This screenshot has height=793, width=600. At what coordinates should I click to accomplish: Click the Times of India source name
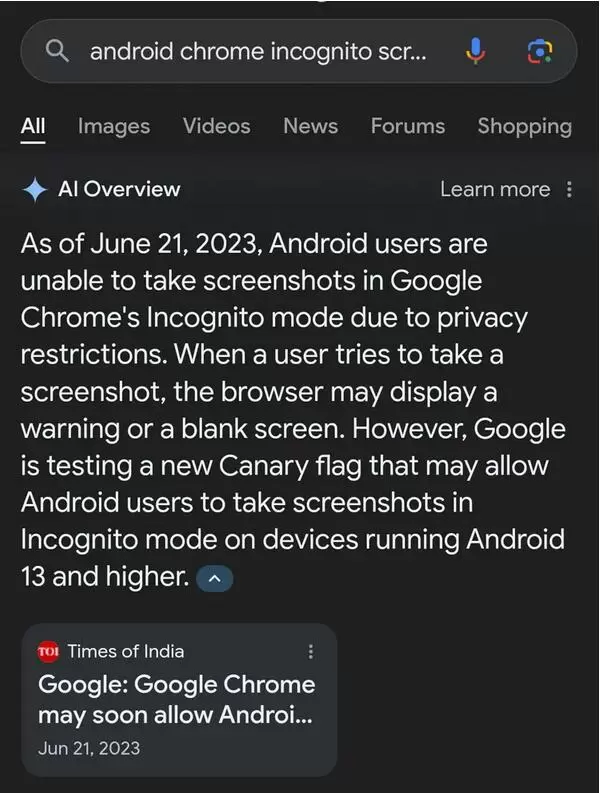tap(126, 651)
